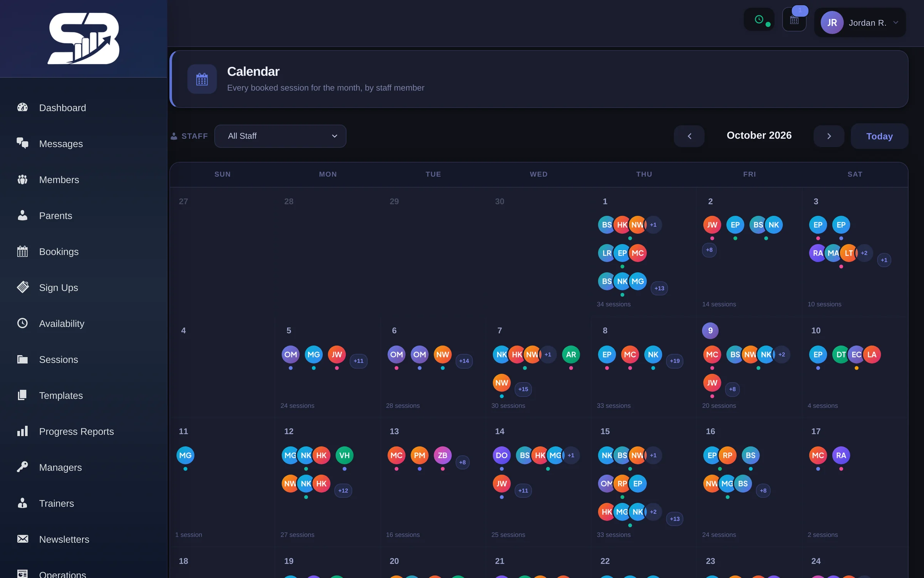
Task: Click the JR profile avatar
Action: [832, 23]
